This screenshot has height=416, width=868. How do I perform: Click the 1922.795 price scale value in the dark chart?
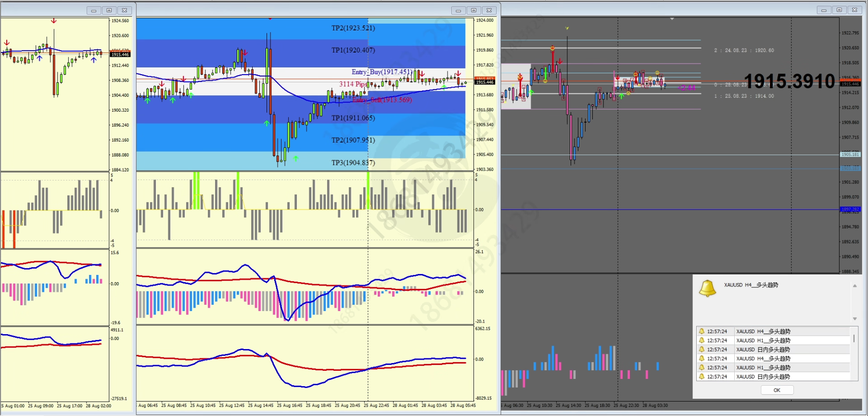point(850,33)
